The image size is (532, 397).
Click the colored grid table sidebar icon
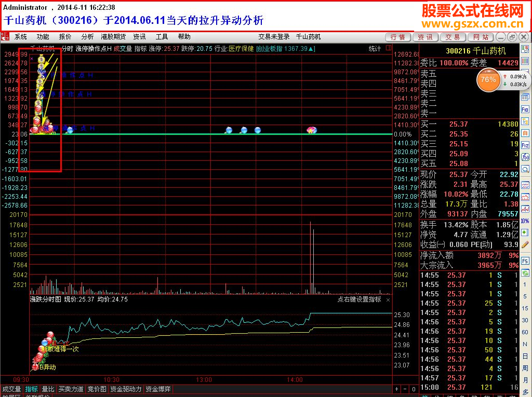click(x=525, y=61)
